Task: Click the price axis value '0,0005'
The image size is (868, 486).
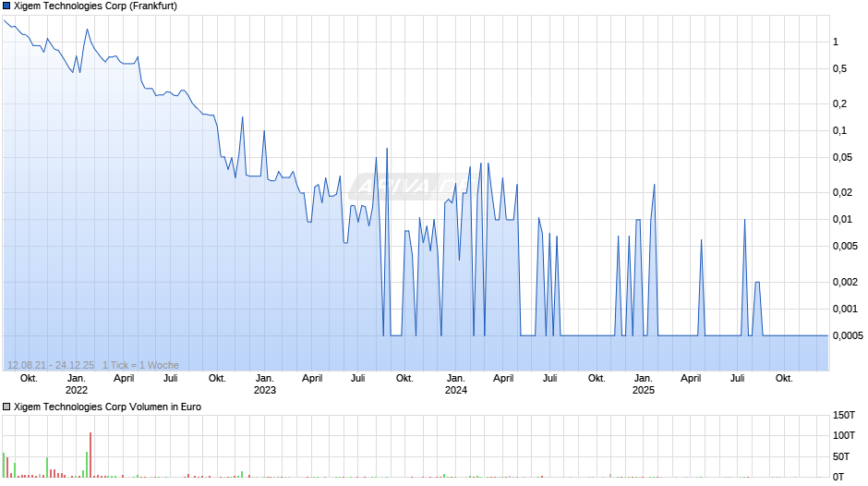Action: (x=848, y=335)
